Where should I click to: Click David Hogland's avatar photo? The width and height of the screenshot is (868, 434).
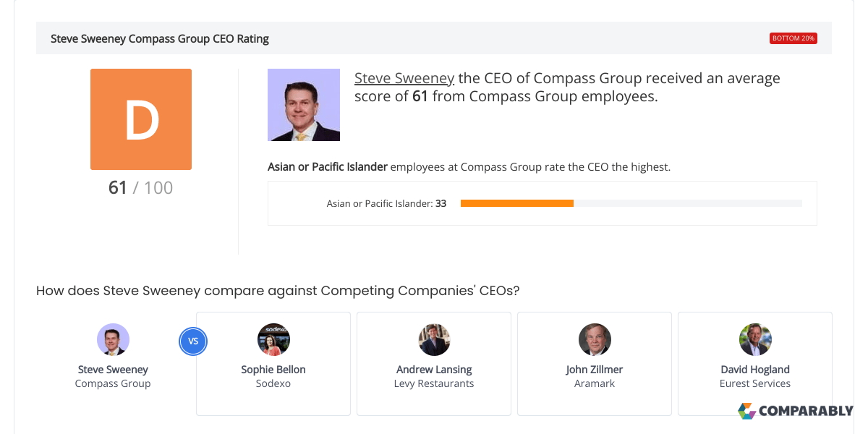click(755, 339)
